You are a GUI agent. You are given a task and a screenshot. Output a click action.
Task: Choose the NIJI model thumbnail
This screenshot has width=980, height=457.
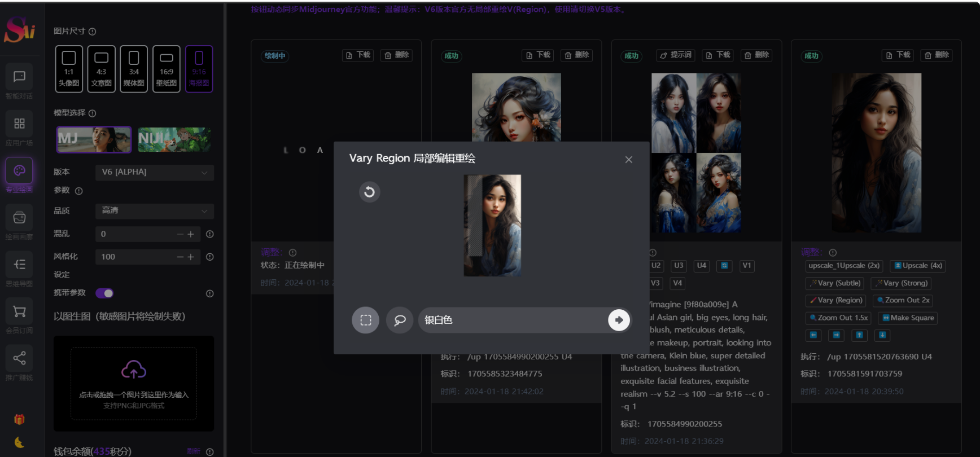174,139
